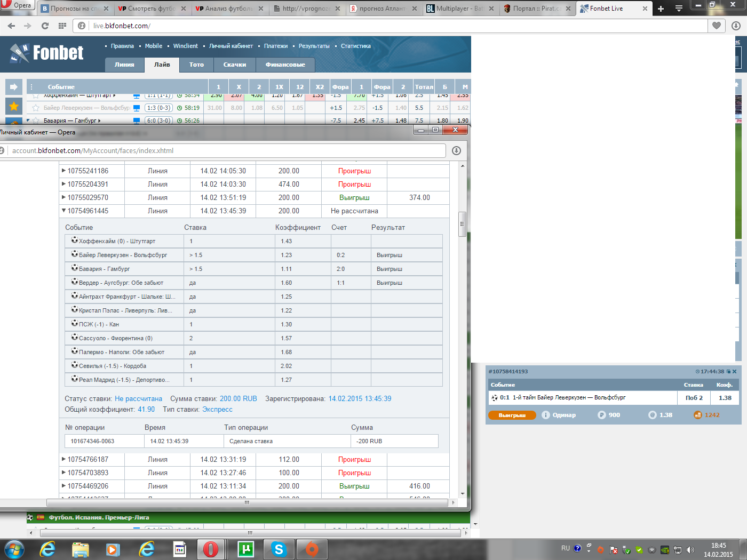Expand bet 10754469206 details
747x560 pixels.
[x=63, y=486]
